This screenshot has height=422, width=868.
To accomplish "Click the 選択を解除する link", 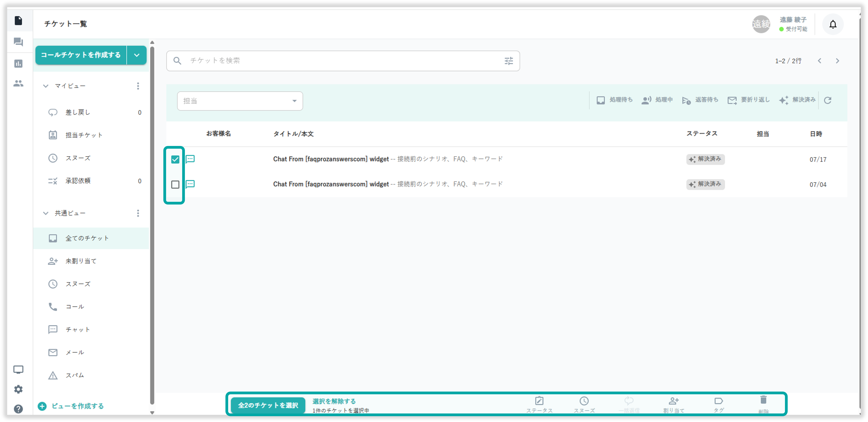I will pos(334,401).
